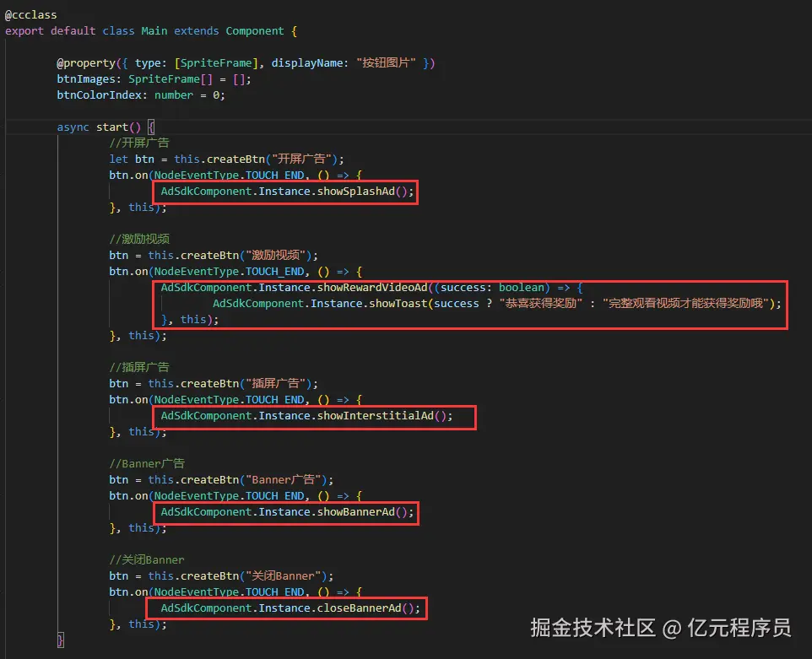Click the async start() method name

(112, 127)
